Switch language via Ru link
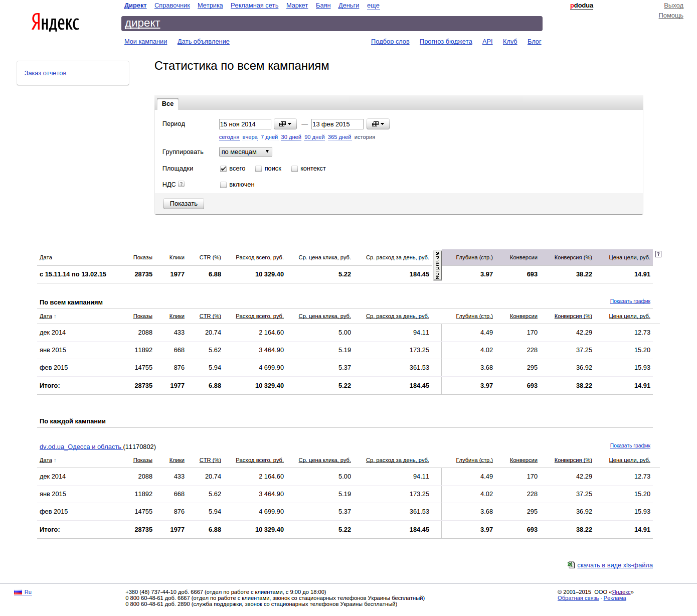 click(x=28, y=592)
